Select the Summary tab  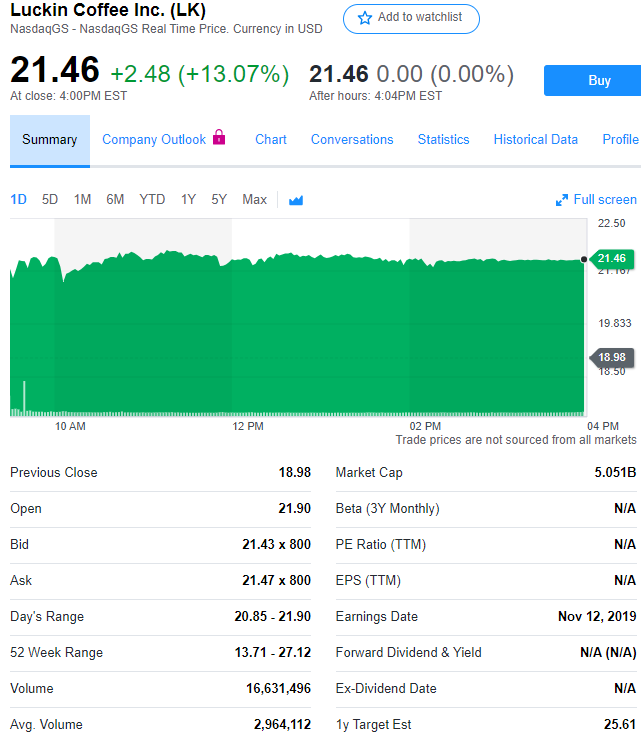[x=50, y=140]
